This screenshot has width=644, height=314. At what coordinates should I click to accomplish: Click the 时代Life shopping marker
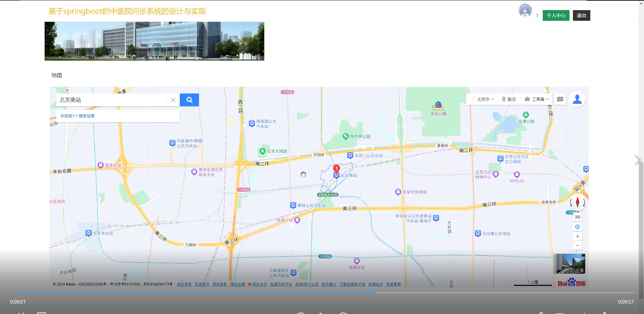pos(517,175)
